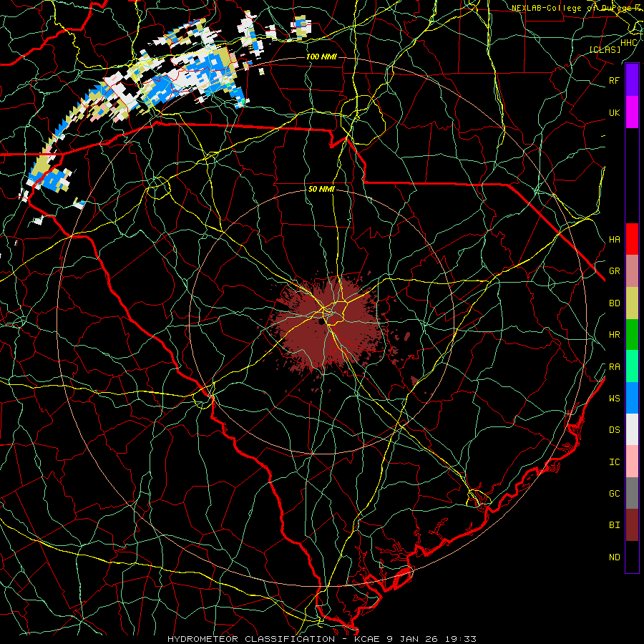
Task: Click the RF purple legend swatch
Action: pyautogui.click(x=632, y=80)
